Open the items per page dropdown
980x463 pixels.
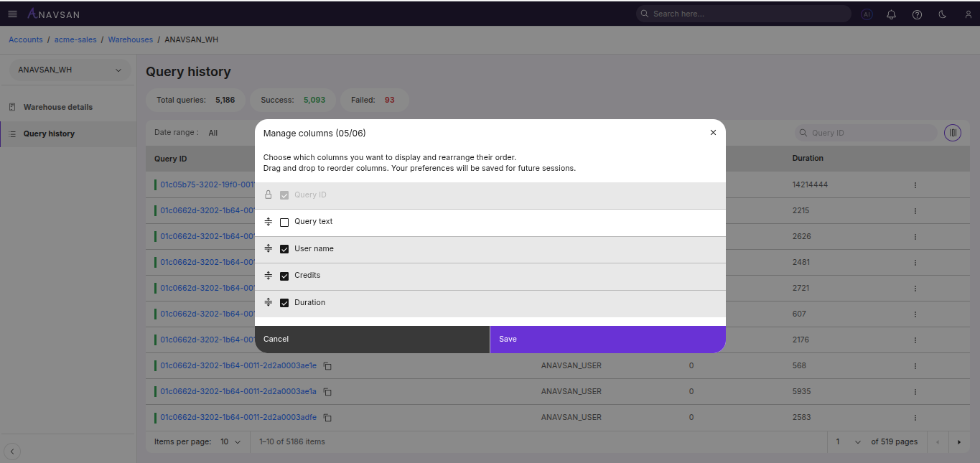pos(230,442)
